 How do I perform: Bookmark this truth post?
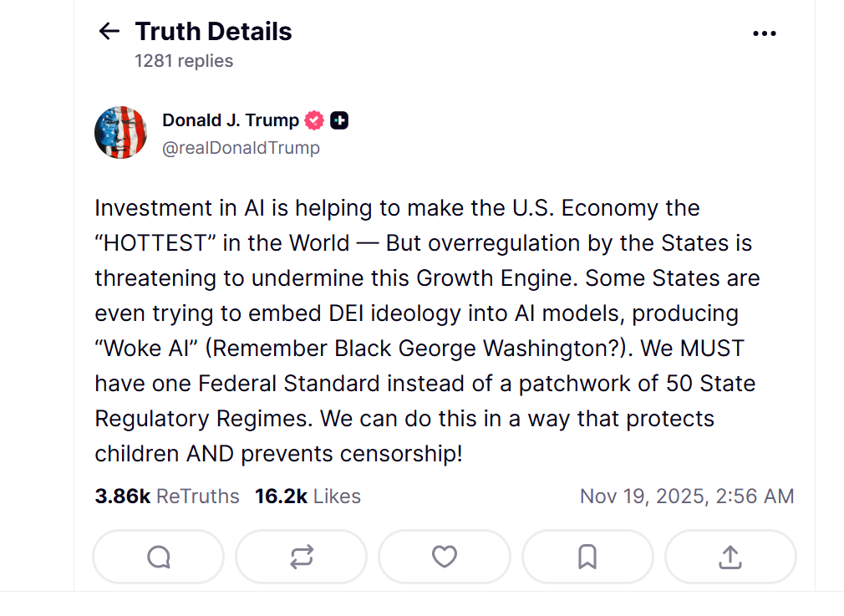[587, 557]
